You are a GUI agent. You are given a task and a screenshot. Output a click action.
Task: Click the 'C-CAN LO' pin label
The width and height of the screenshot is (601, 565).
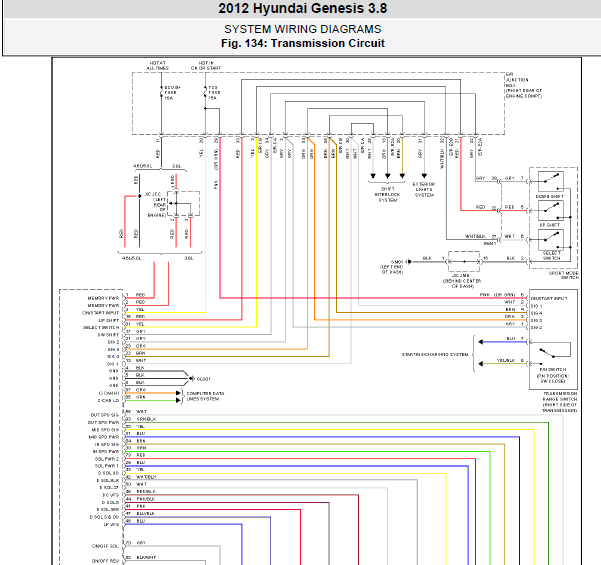click(108, 401)
